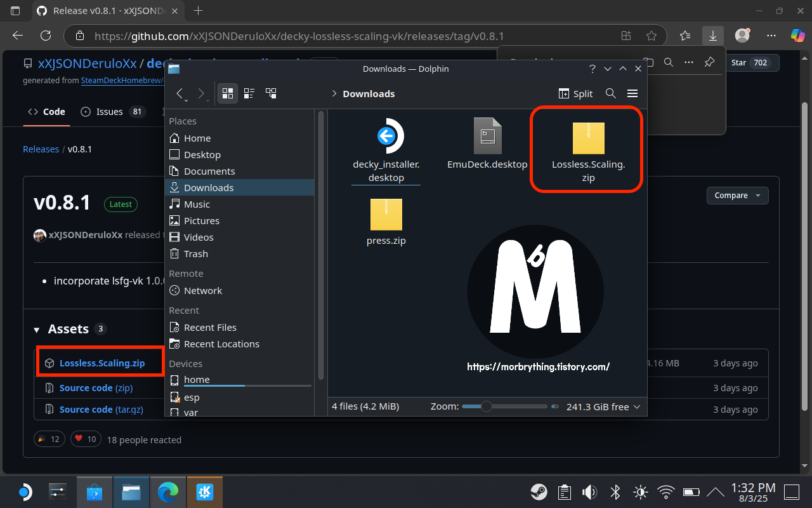The image size is (812, 508).
Task: Show hidden system tray icons arrow
Action: (715, 491)
